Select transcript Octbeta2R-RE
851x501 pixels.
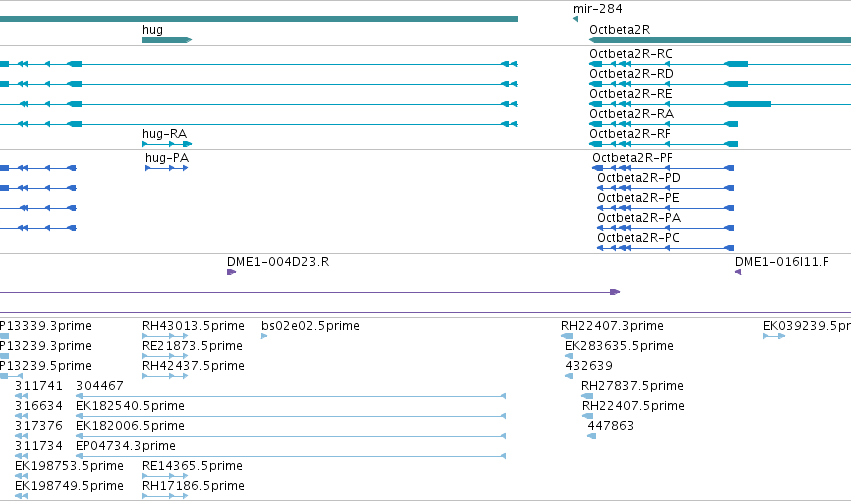(631, 94)
